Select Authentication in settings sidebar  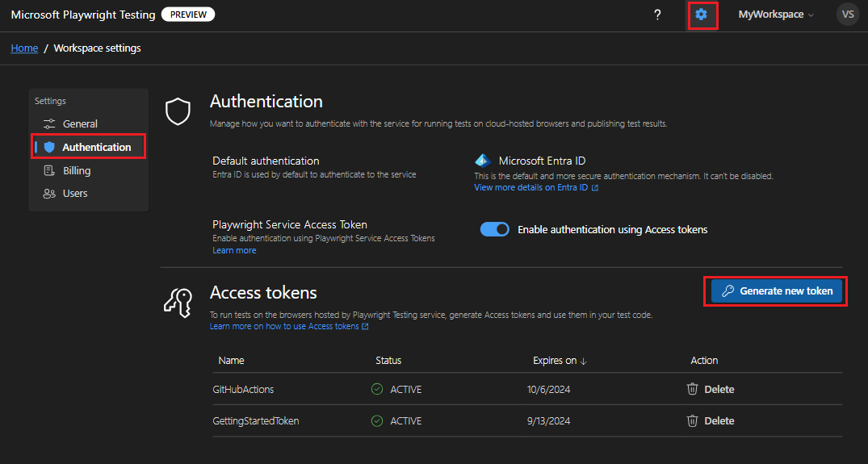point(96,147)
